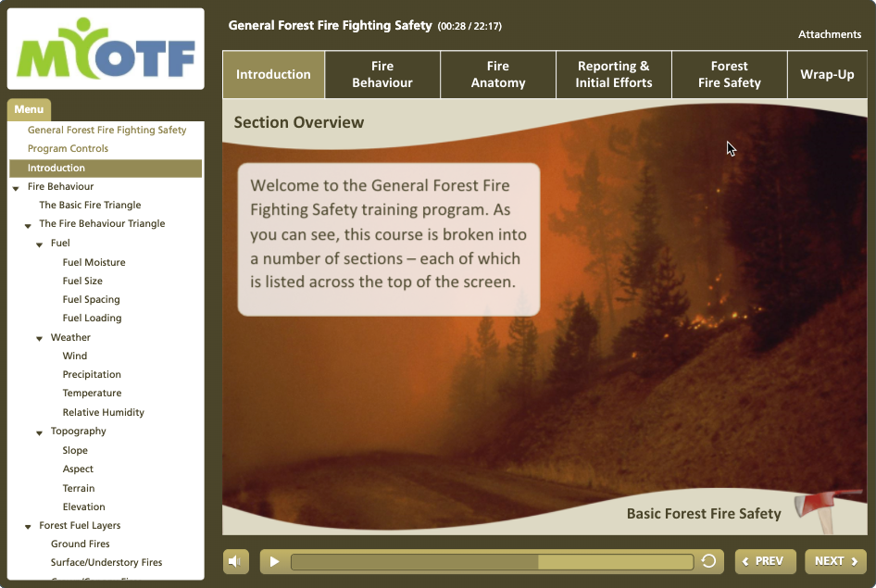
Task: Click the MYOTF logo
Action: coord(106,49)
